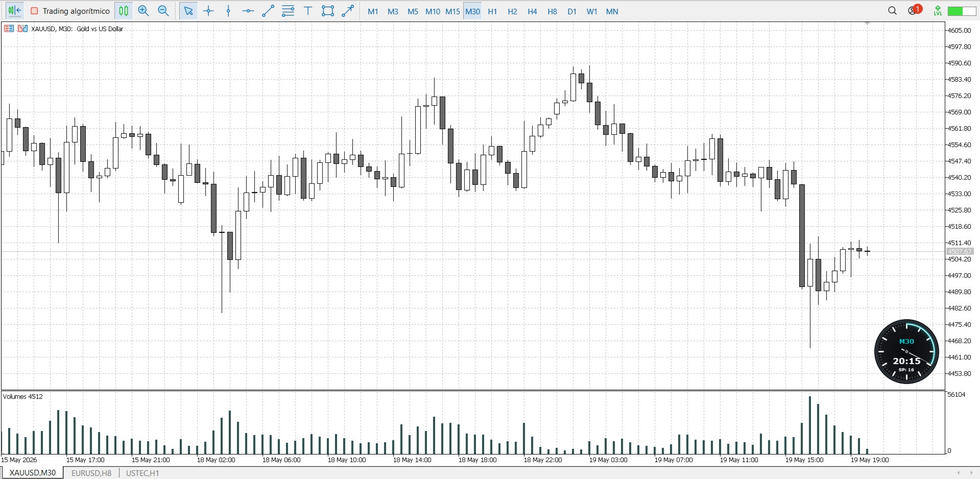Choose the horizontal line drawing tool
Image resolution: width=980 pixels, height=479 pixels.
[x=248, y=11]
